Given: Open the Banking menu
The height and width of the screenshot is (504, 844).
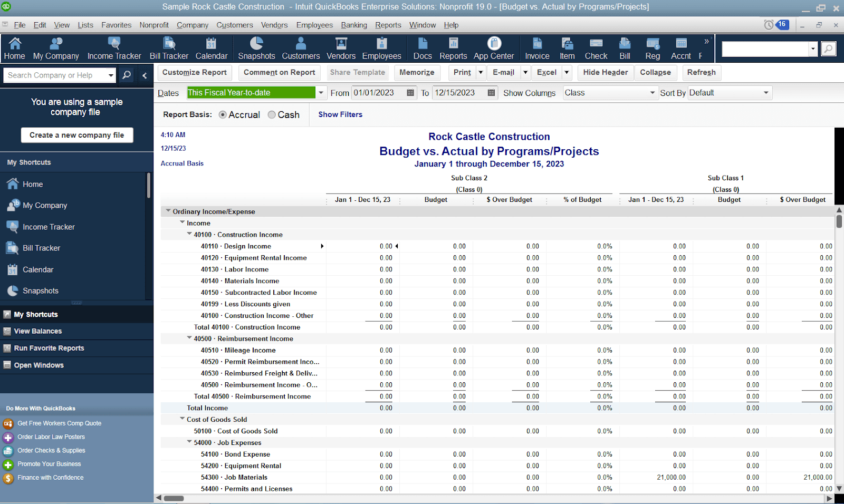Looking at the screenshot, I should [354, 25].
